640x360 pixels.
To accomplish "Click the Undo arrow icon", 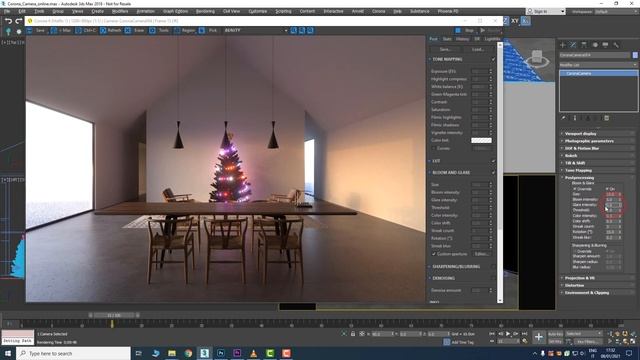I will 8,21.
